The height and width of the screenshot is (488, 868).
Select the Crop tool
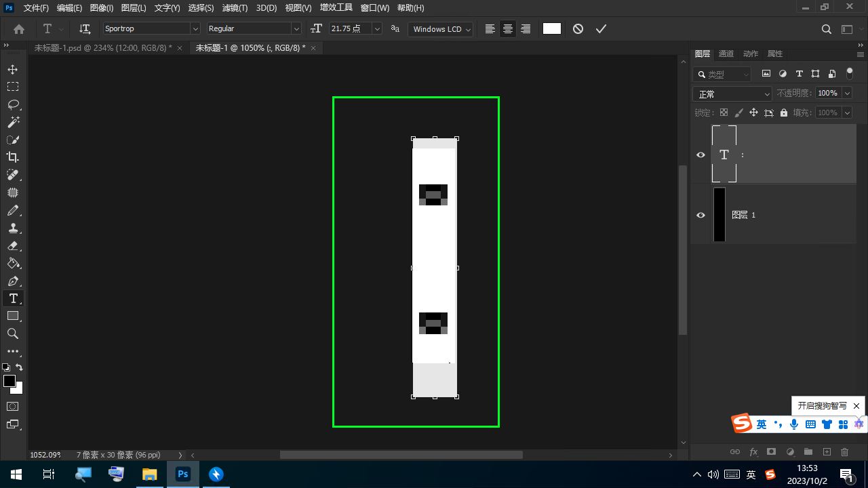tap(13, 157)
